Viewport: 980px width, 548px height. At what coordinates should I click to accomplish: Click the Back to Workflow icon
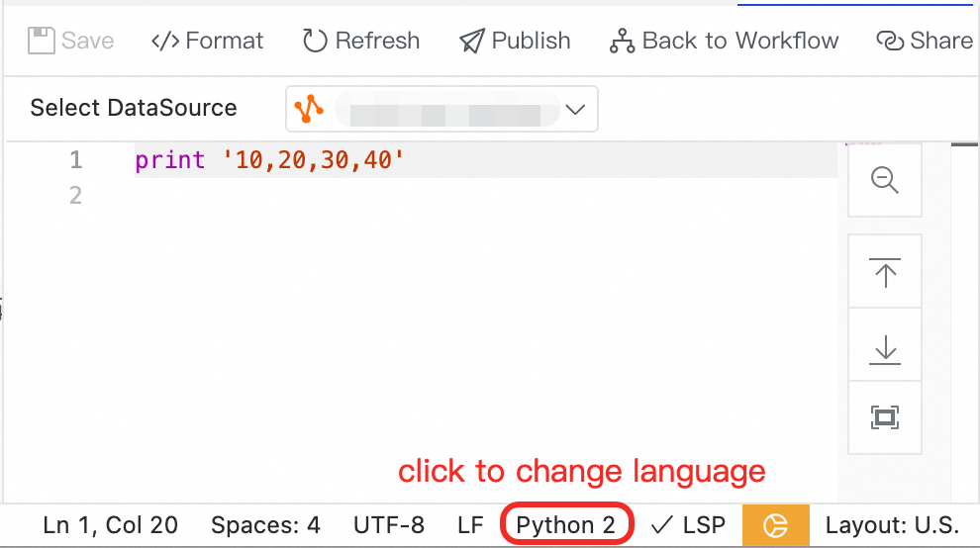[x=622, y=41]
